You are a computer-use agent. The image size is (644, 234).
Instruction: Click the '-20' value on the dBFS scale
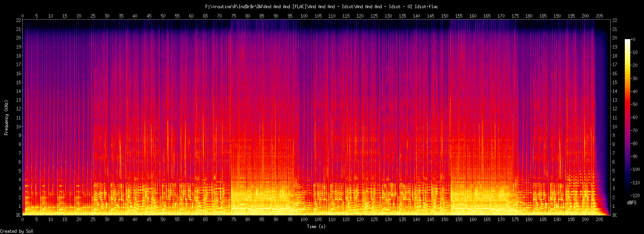(x=634, y=66)
